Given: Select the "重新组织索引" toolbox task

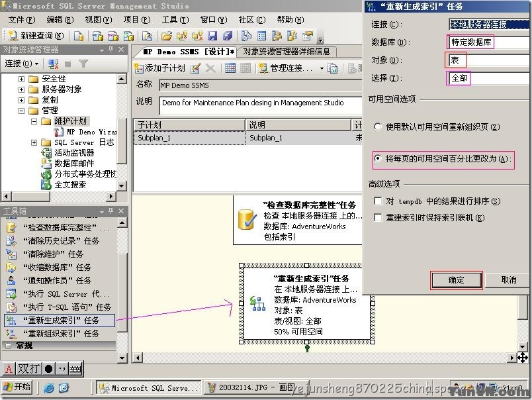Looking at the screenshot, I should 61,334.
